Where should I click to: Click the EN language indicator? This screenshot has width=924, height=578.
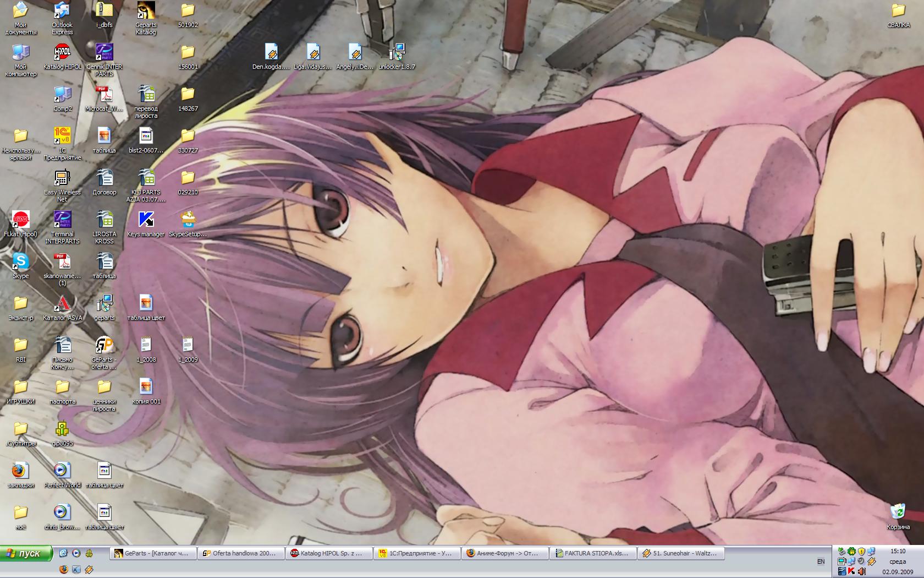click(x=821, y=561)
